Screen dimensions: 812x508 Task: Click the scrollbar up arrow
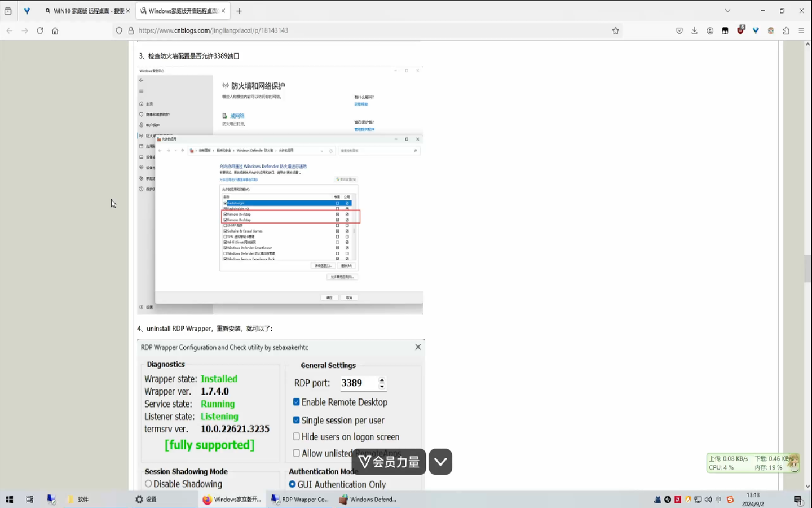(x=807, y=44)
